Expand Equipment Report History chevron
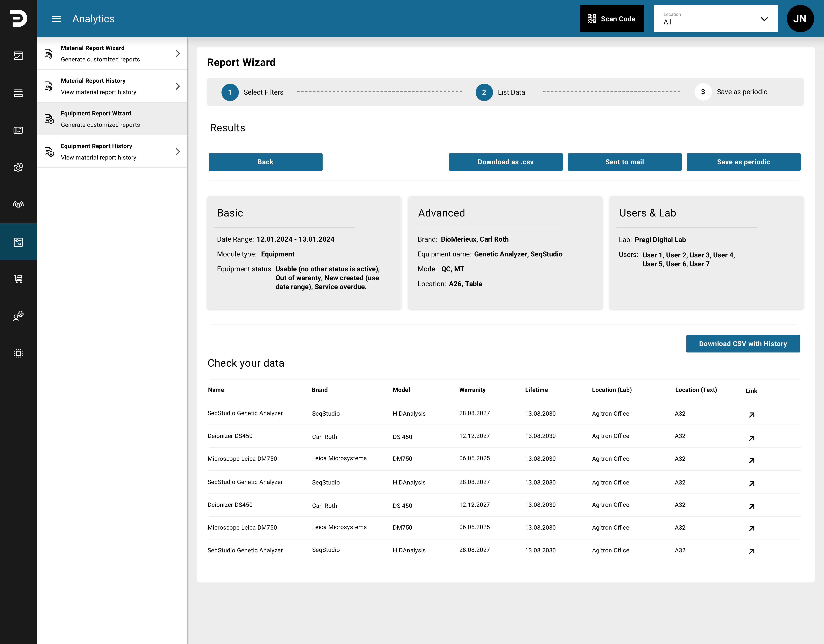 [178, 152]
